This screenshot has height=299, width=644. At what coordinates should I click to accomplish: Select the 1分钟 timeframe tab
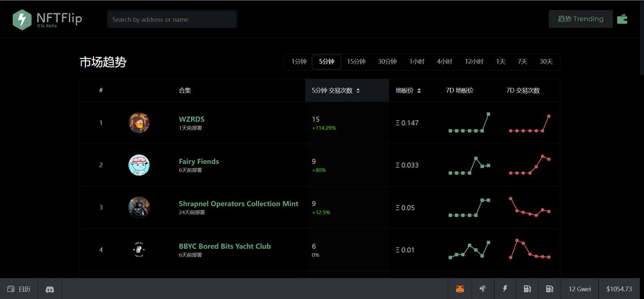(x=298, y=62)
